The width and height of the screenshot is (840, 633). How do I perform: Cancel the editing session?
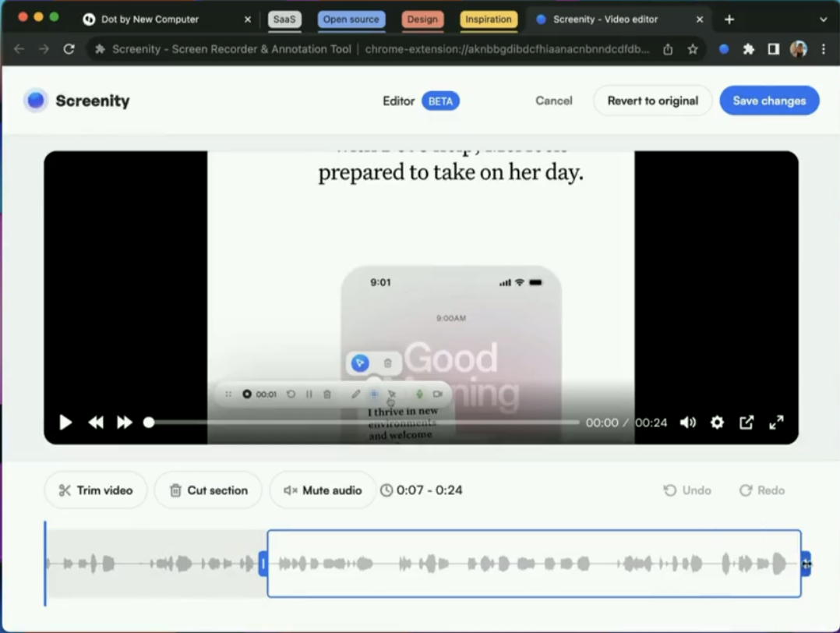pyautogui.click(x=554, y=101)
